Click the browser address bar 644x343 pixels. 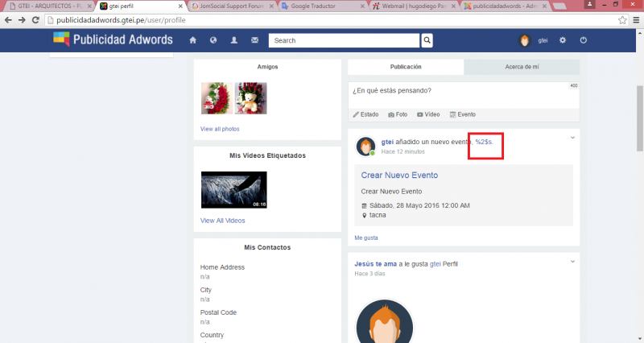(x=331, y=20)
